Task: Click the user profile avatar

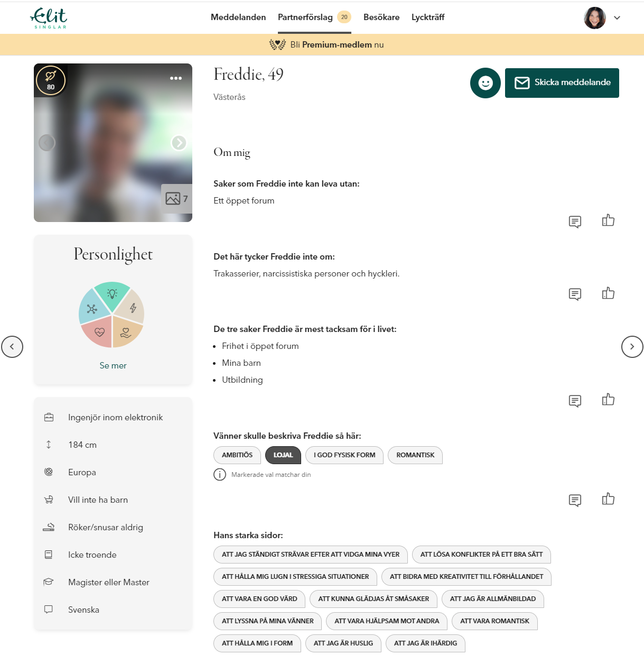Action: 595,18
